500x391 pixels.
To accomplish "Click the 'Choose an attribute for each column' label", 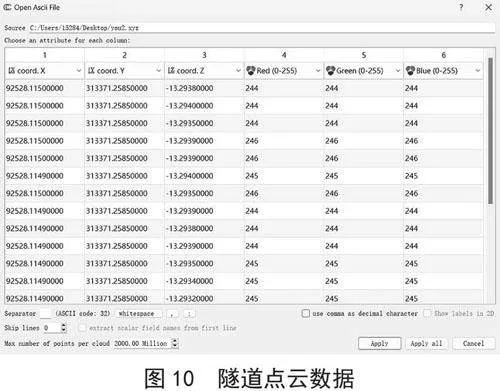I will (x=67, y=40).
